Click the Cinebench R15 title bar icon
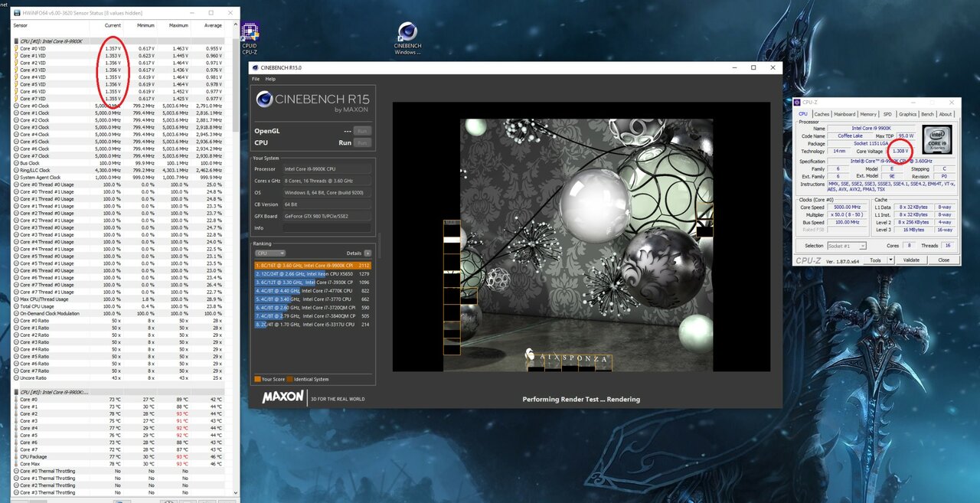This screenshot has width=980, height=503. (256, 68)
